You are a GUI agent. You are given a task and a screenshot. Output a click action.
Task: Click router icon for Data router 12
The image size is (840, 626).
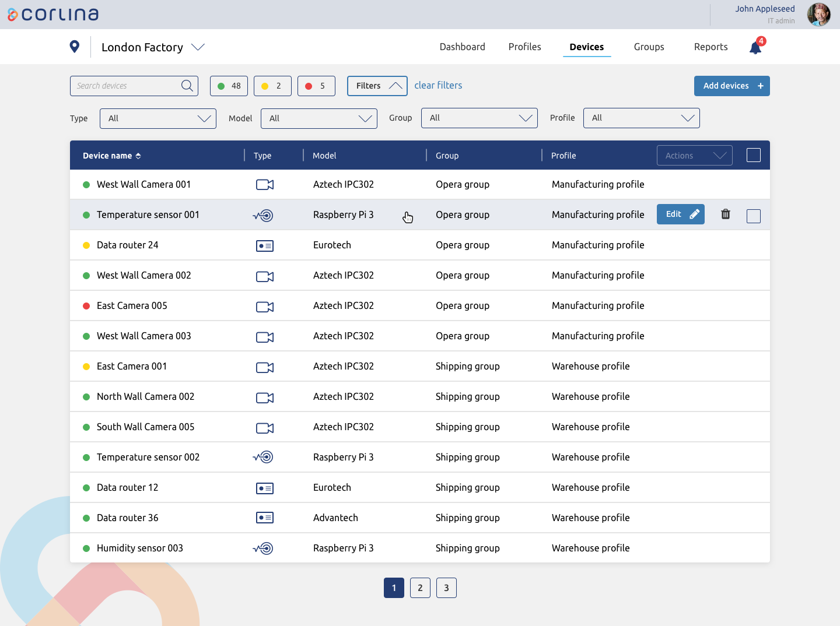click(265, 488)
